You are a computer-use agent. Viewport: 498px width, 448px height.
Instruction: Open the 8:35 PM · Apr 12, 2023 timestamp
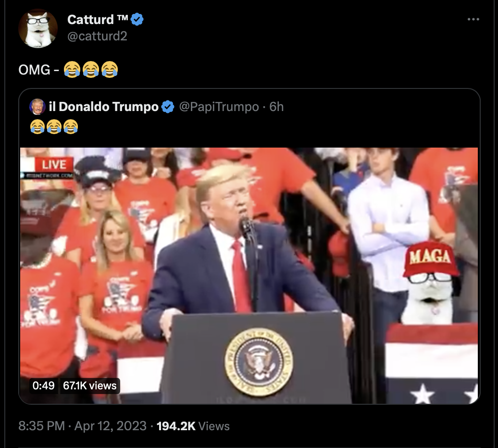(83, 426)
